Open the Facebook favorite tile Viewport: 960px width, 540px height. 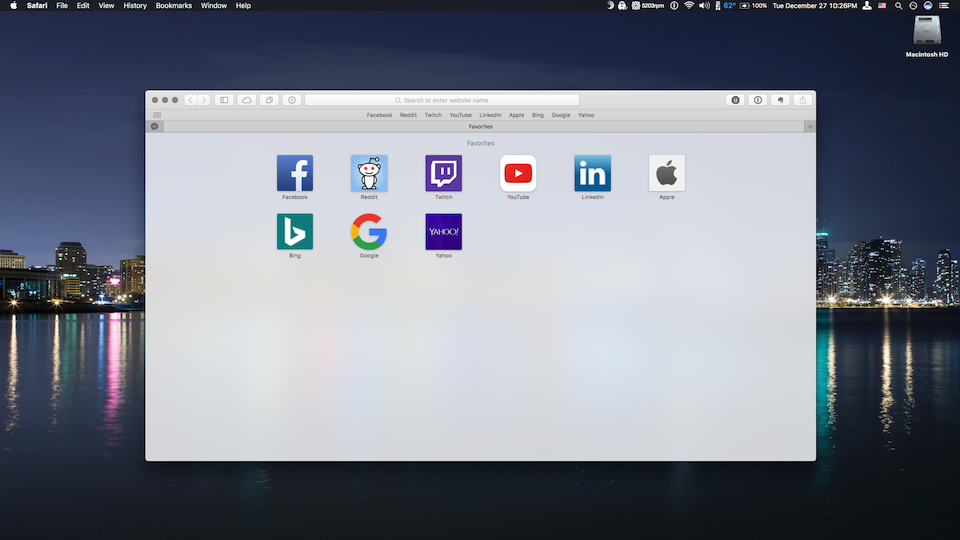click(294, 177)
